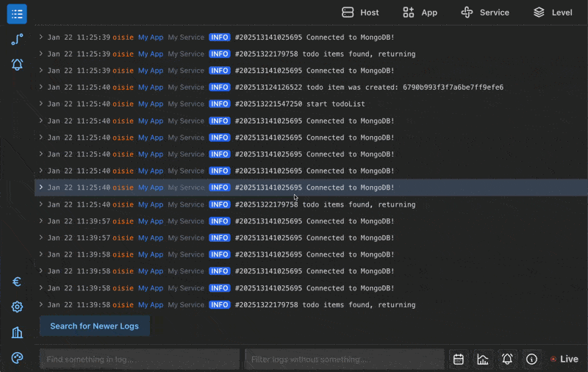Click INFO badge on start todoList row
Image resolution: width=588 pixels, height=372 pixels.
[x=219, y=104]
